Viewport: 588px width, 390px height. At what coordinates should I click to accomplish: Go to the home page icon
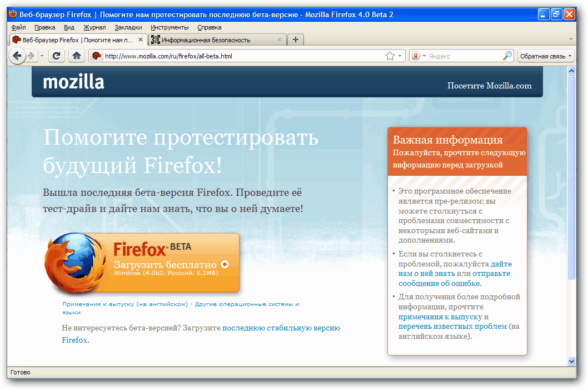click(x=77, y=56)
